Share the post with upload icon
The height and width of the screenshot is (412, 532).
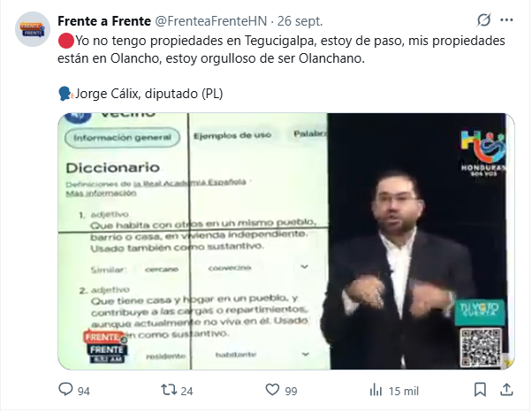[506, 390]
